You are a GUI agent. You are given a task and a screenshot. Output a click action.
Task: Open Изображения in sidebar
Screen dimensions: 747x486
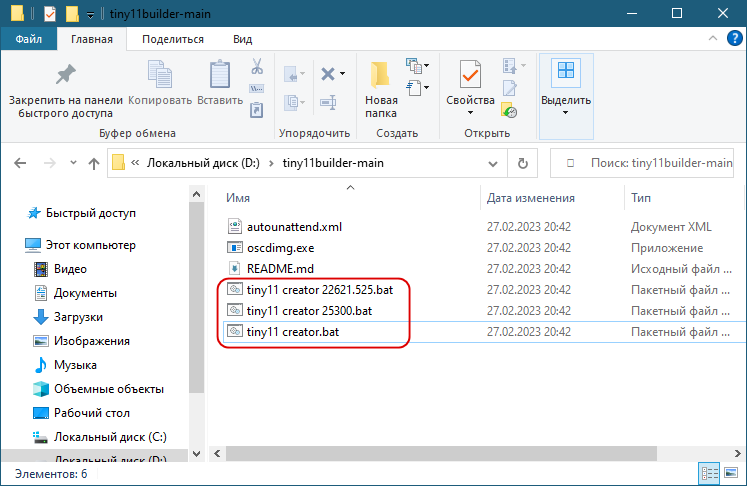pos(91,341)
